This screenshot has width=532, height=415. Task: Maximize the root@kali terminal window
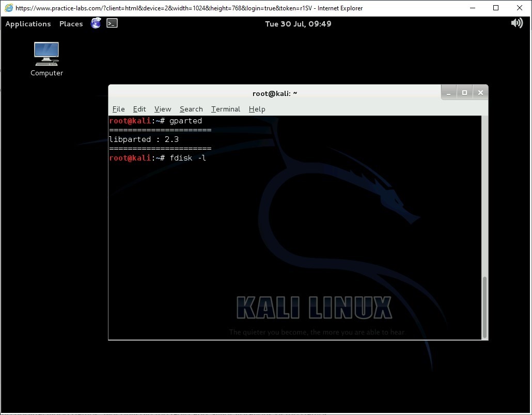(464, 93)
